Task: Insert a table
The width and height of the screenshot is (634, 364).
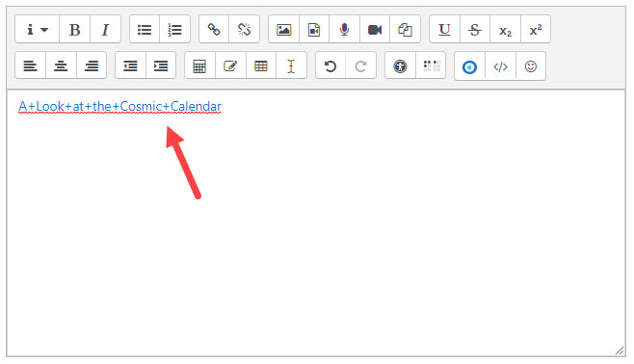Action: [261, 65]
